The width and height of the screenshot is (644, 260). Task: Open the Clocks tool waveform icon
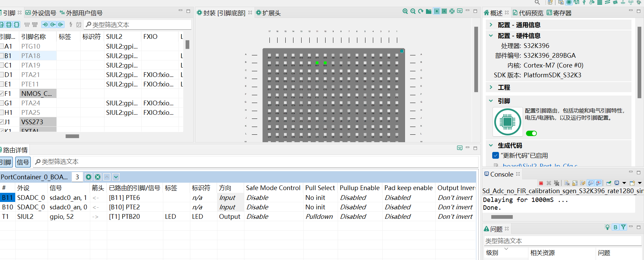coord(576,2)
